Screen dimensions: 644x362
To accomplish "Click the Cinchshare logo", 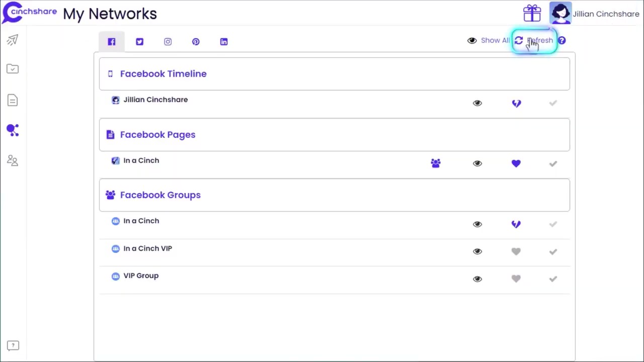I will (x=29, y=13).
